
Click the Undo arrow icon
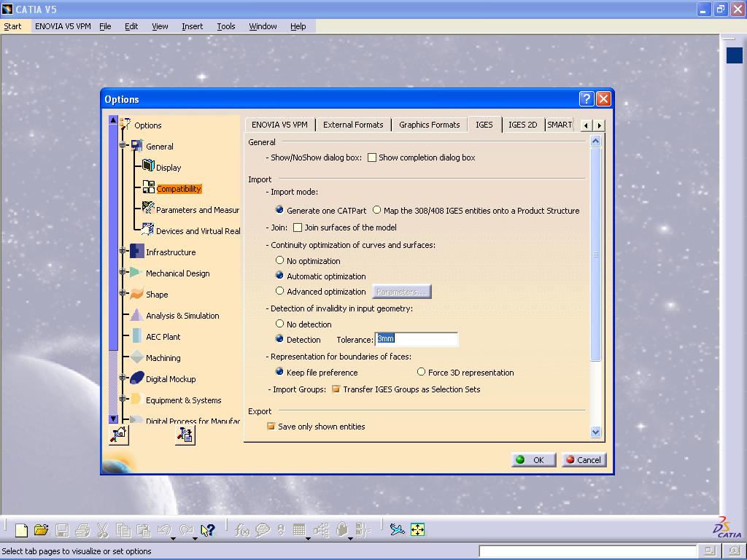[x=164, y=529]
